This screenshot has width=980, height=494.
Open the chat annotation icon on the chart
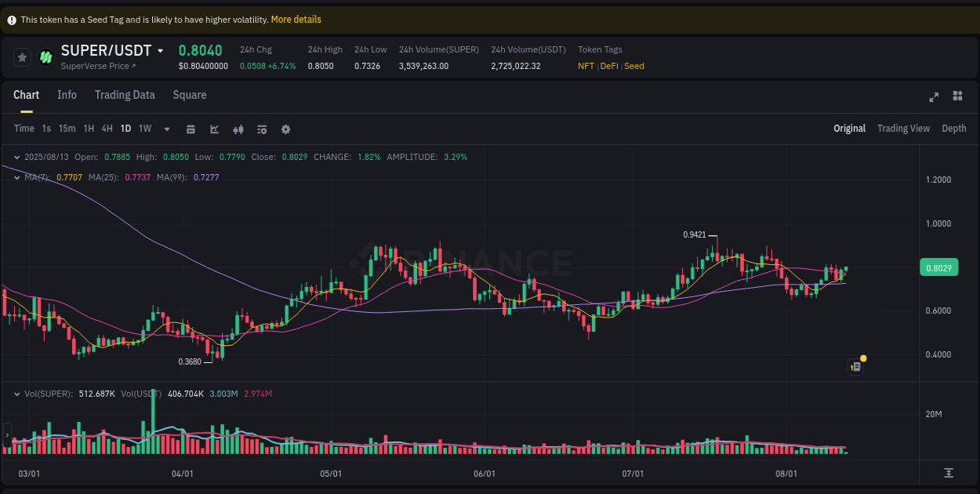[855, 366]
